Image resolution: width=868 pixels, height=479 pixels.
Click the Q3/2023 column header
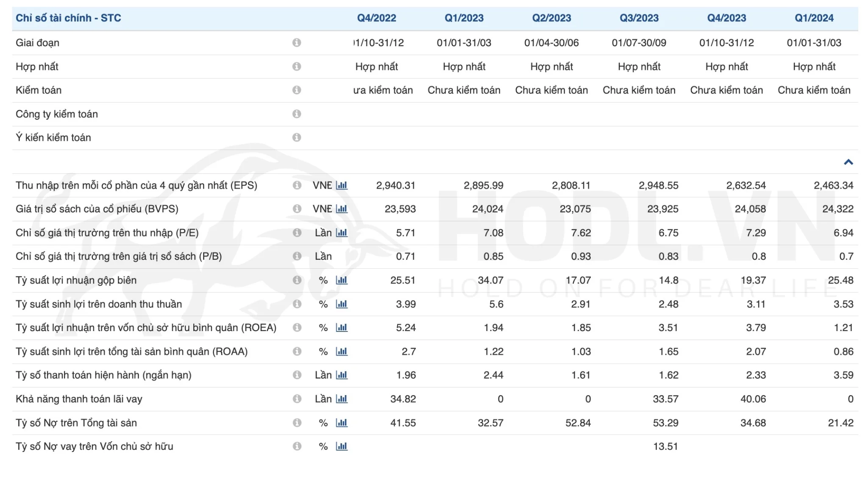(x=639, y=18)
